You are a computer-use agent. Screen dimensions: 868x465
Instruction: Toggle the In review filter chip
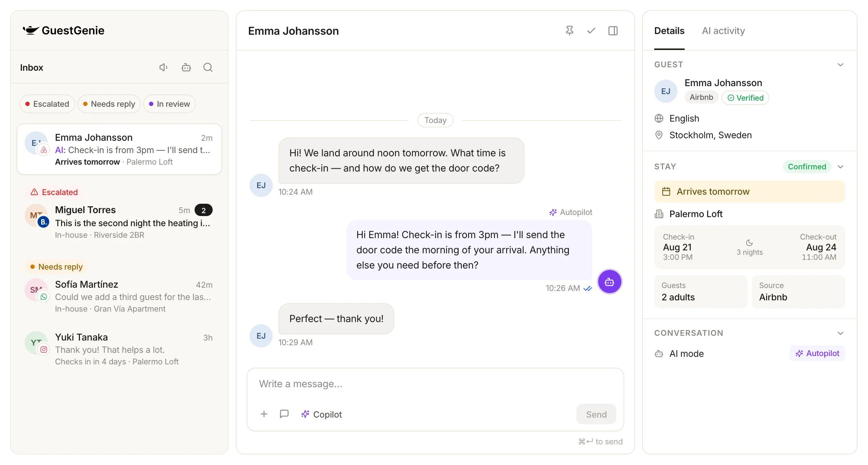tap(170, 104)
